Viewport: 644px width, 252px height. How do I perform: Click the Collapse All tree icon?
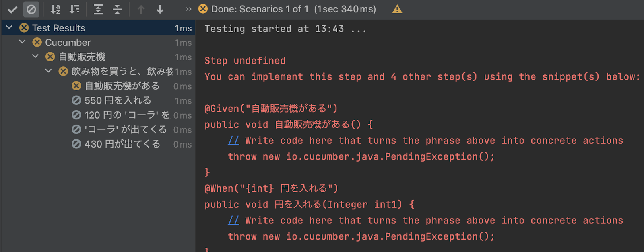pyautogui.click(x=117, y=9)
